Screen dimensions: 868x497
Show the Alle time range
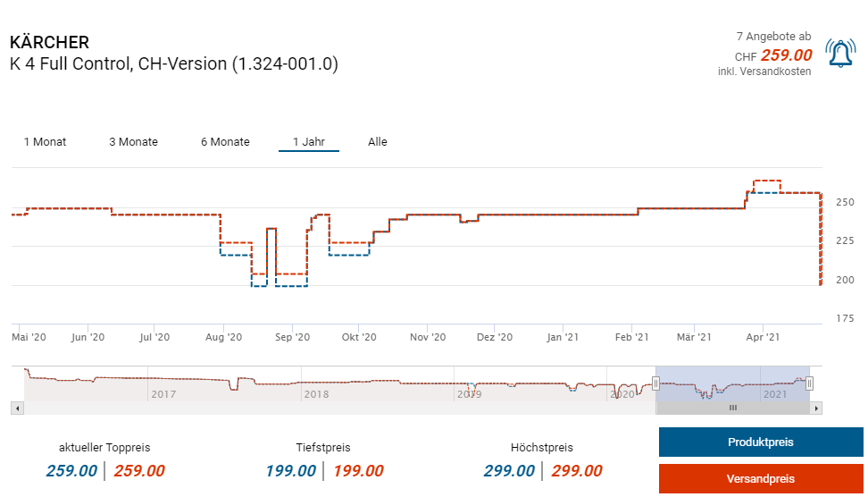coord(378,142)
